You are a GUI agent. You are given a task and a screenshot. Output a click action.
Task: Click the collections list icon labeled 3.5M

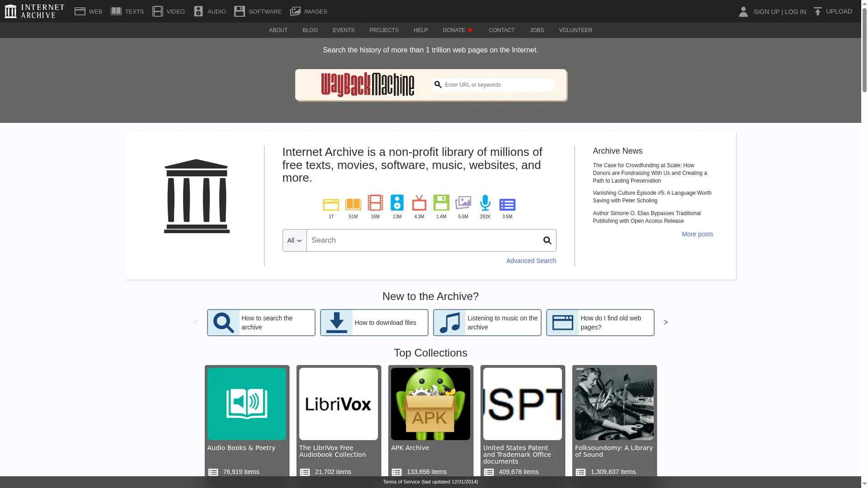click(x=507, y=205)
